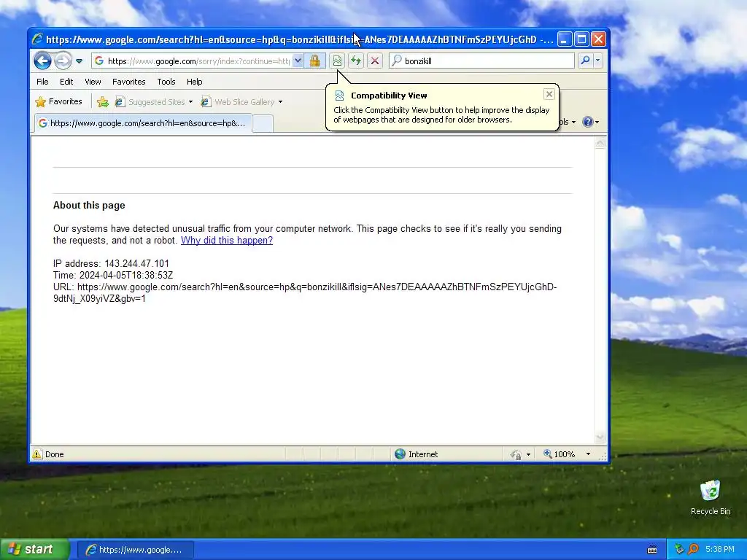Open the security lock icon report
Screen dimensions: 747x560
pyautogui.click(x=314, y=61)
